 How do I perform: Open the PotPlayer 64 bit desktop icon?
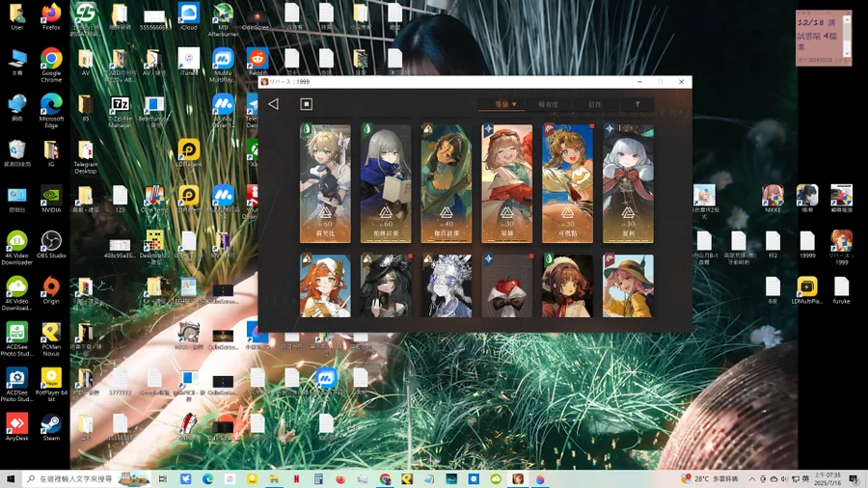(x=51, y=385)
